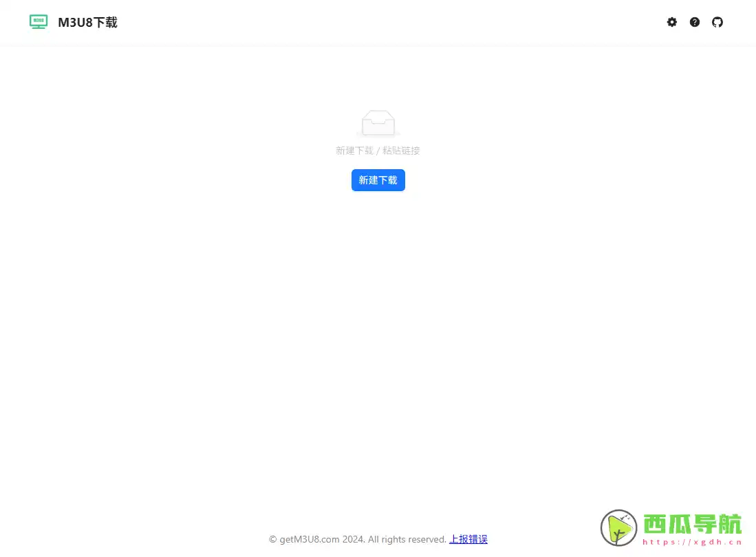Click the green monitor logo beside the title

[39, 21]
